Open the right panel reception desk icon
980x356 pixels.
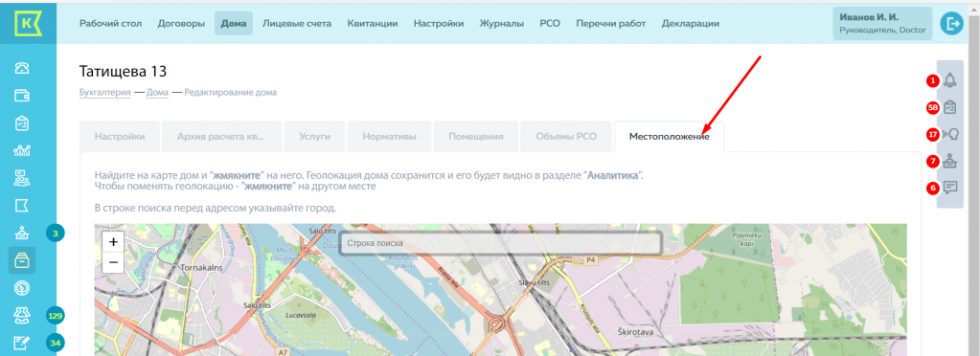point(950,161)
